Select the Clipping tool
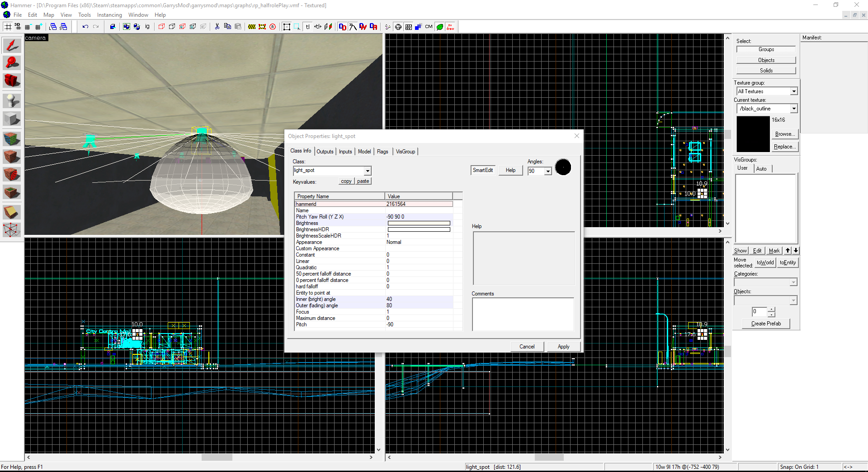This screenshot has height=472, width=868. tap(12, 212)
